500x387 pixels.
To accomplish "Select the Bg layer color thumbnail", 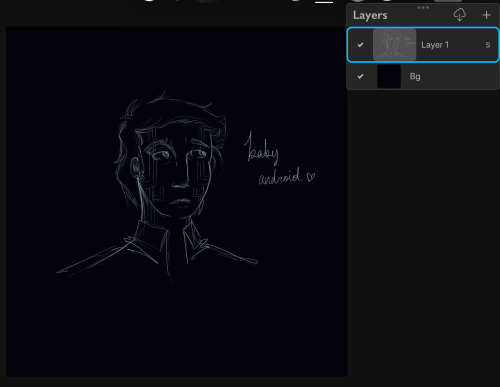I will click(389, 76).
